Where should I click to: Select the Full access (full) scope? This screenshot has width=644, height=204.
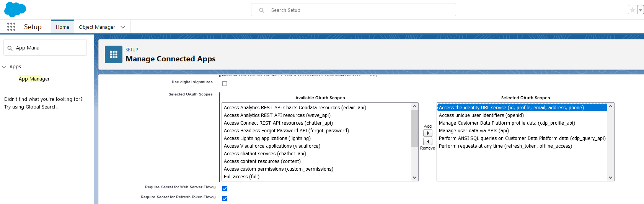241,177
